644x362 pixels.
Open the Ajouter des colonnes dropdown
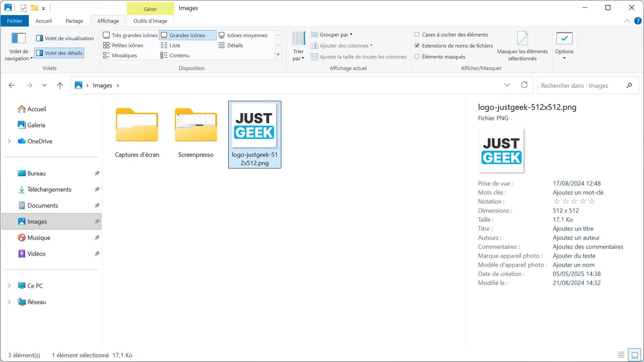point(341,46)
